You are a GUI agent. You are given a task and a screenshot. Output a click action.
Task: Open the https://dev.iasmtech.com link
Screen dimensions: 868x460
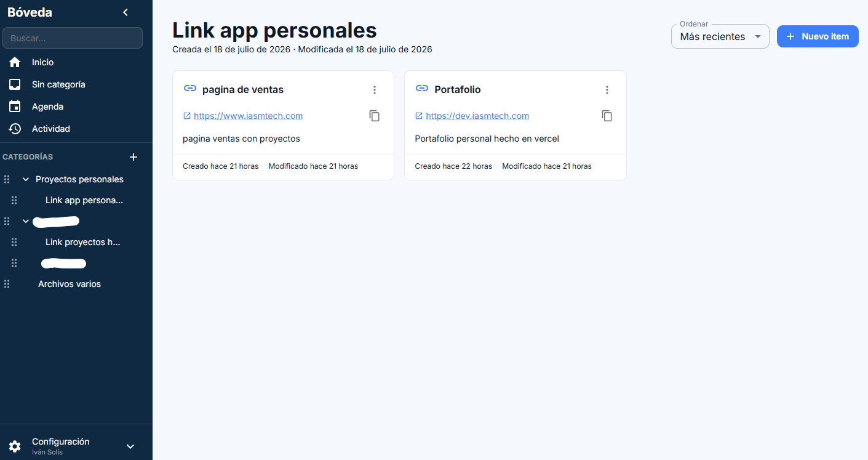(477, 116)
